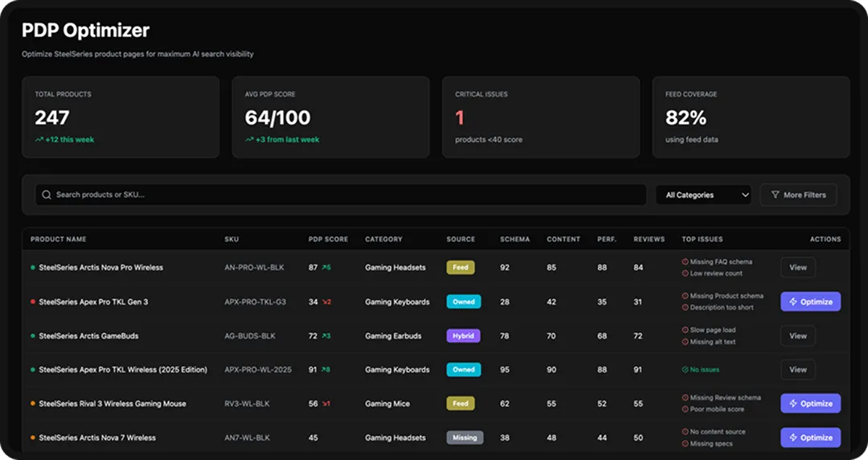Select SKU RV3-WL-BLK

tap(247, 404)
